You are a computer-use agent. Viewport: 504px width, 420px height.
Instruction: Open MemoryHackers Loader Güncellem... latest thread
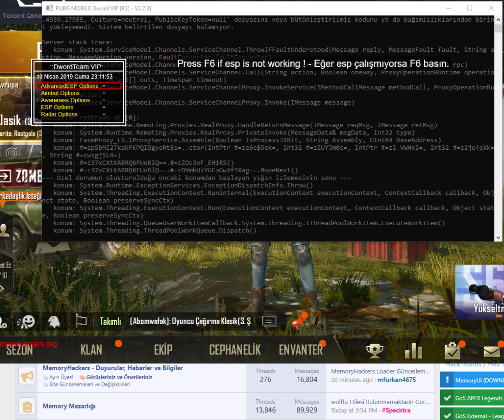[x=380, y=371]
